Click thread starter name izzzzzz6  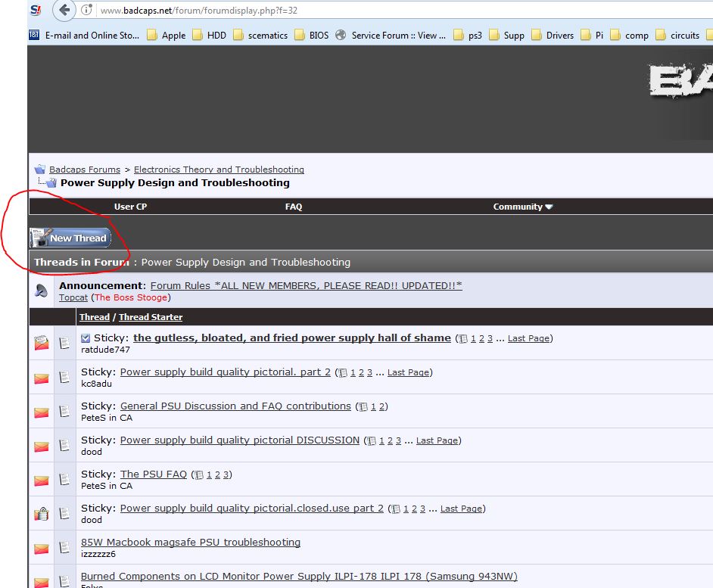[x=98, y=554]
